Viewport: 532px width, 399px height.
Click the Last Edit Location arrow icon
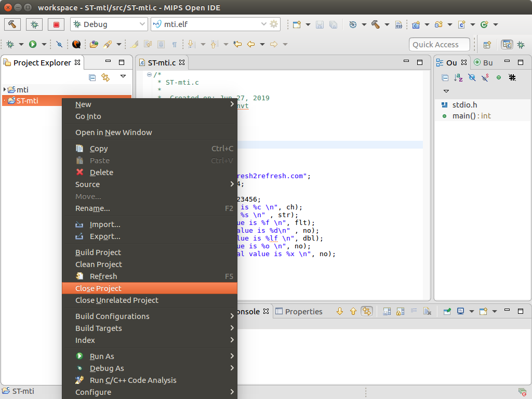tap(237, 44)
